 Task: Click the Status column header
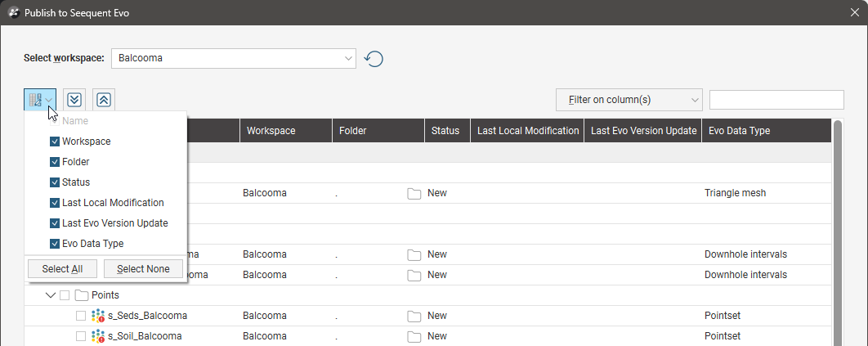[x=446, y=131]
